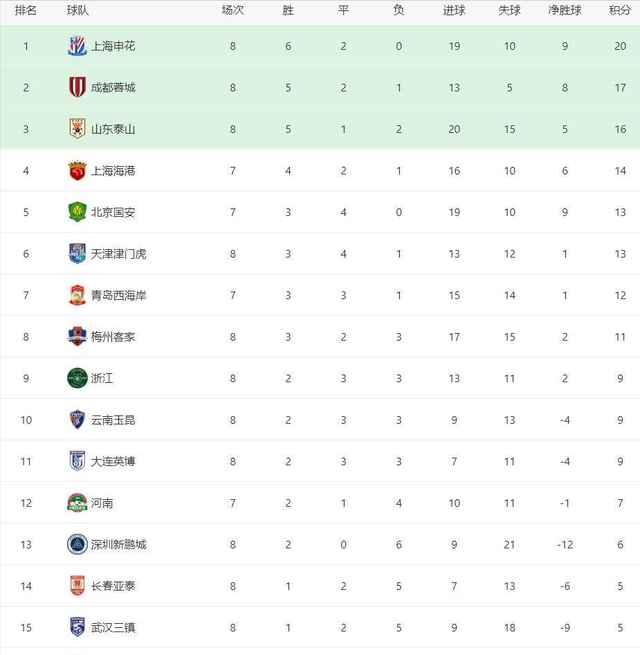
Task: Click the 大连英博 team name
Action: (112, 461)
